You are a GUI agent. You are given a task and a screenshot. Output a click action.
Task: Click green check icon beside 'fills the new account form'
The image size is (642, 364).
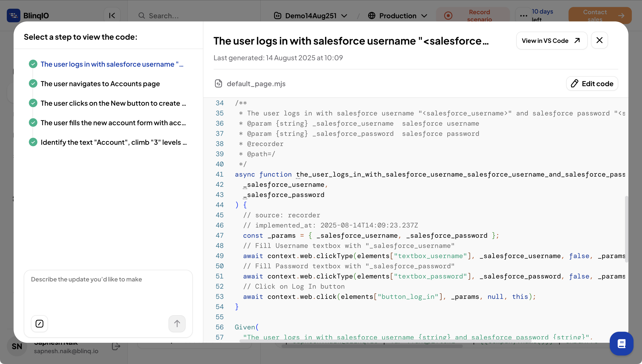click(33, 122)
